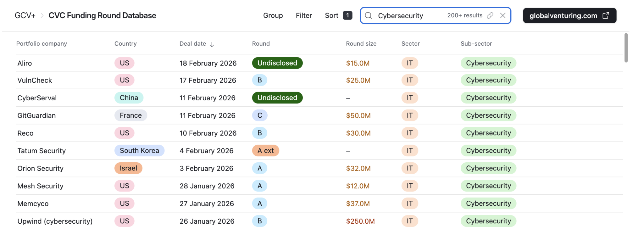Open the Group menu

pos(273,16)
